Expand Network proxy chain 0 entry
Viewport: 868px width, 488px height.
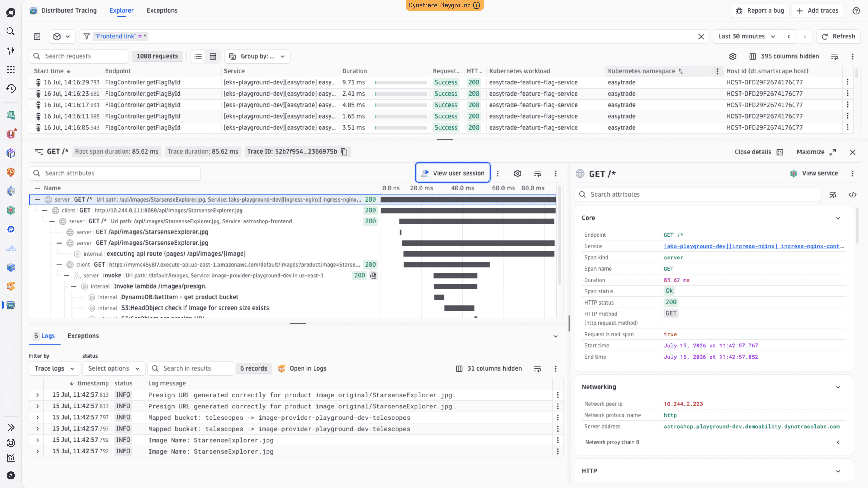(838, 442)
